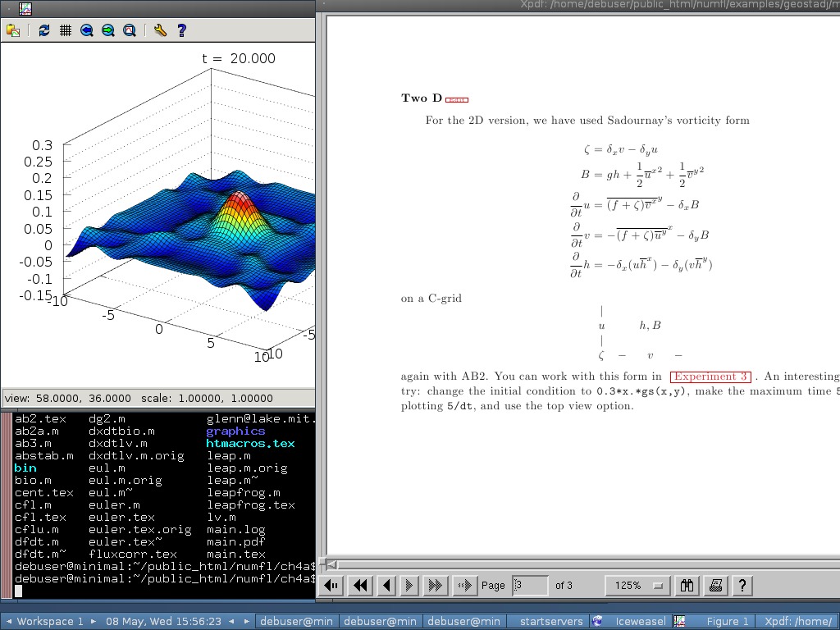Toggle zoom forward with green right arrow icon
The height and width of the screenshot is (630, 840).
point(107,30)
